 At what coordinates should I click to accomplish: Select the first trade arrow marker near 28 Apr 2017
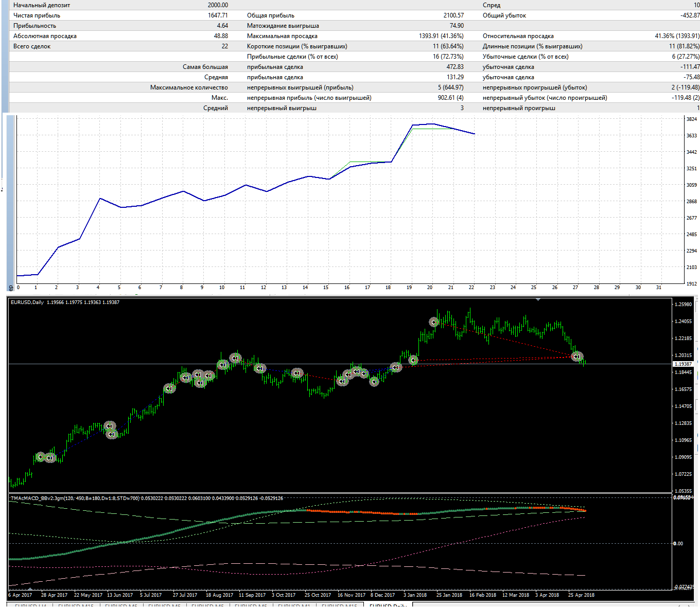pos(41,457)
